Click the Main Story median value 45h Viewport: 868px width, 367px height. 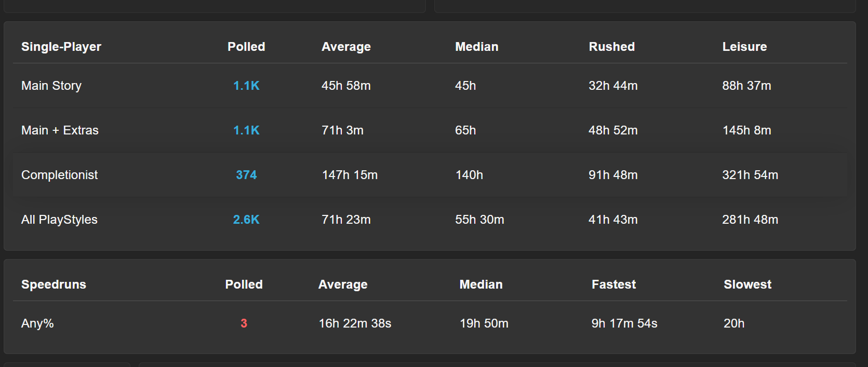click(465, 86)
